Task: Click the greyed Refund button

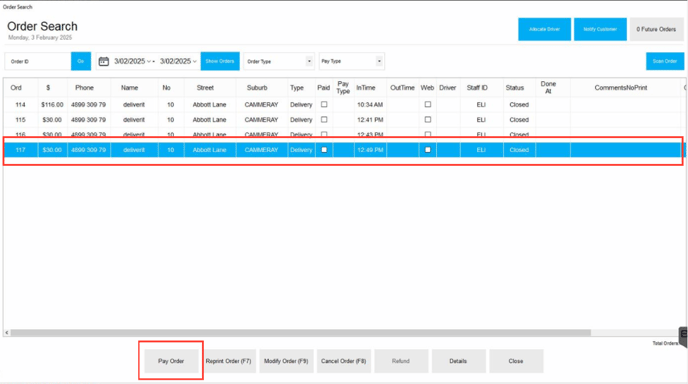Action: [401, 361]
